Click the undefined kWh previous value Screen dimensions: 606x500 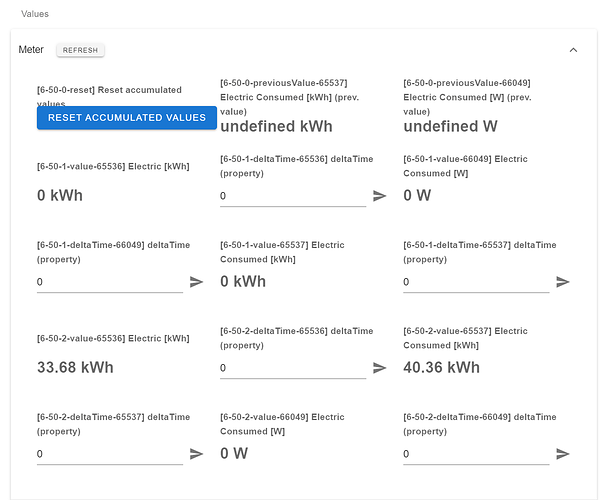point(276,127)
